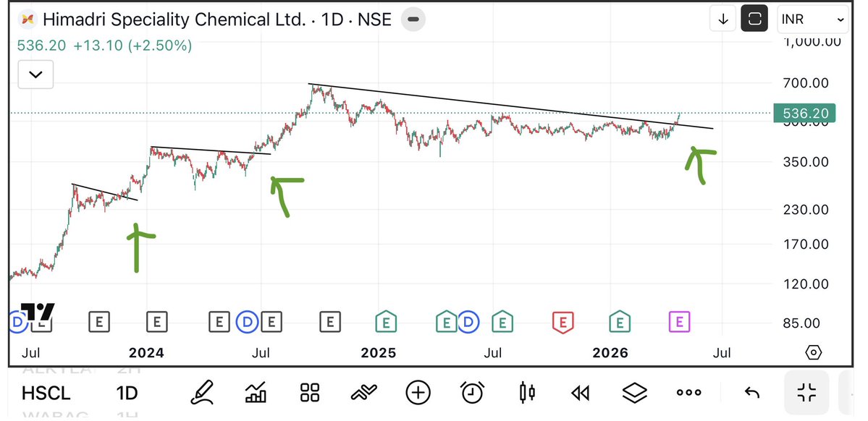Tap the Himadri Speciality Chemical Ltd. title
Image resolution: width=868 pixels, height=421 pixels.
click(174, 20)
